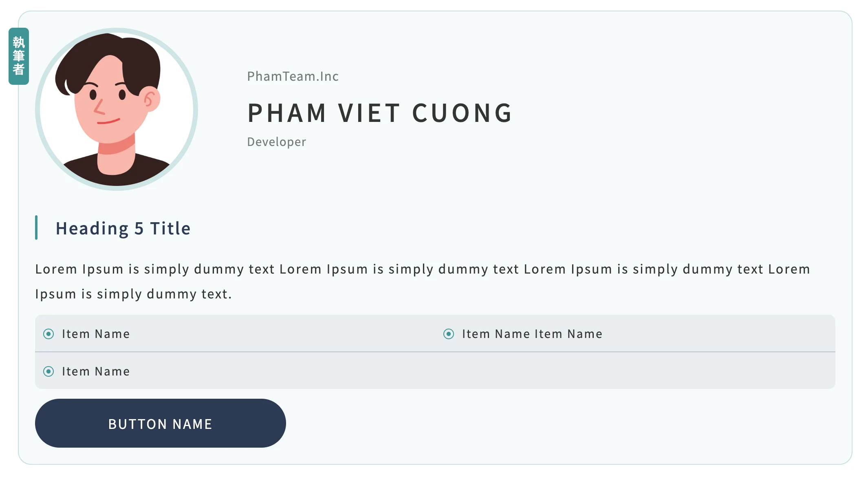Click the Heading 5 Title text
Screen dimensions: 868x477
tap(123, 228)
